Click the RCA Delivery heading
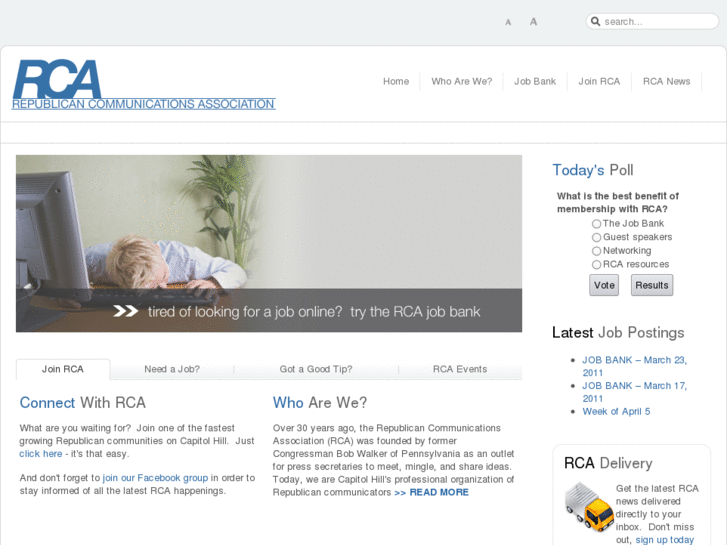Image resolution: width=727 pixels, height=545 pixels. 608,463
